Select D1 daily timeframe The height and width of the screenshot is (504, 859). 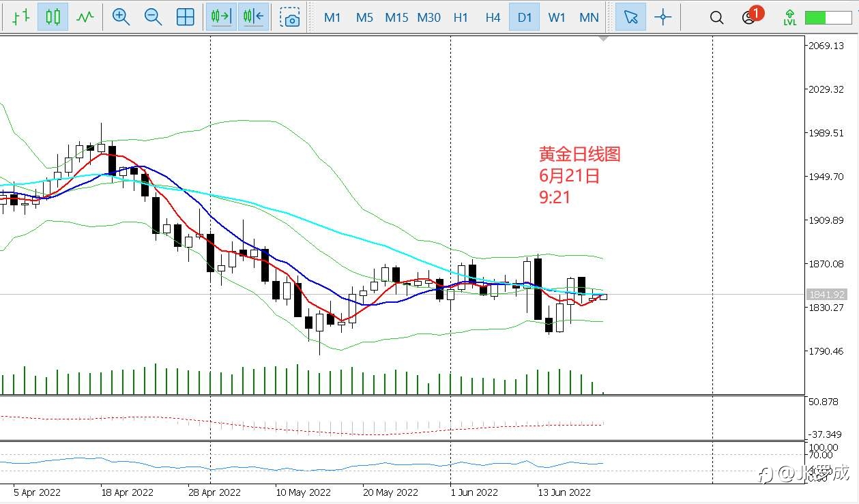(x=524, y=18)
